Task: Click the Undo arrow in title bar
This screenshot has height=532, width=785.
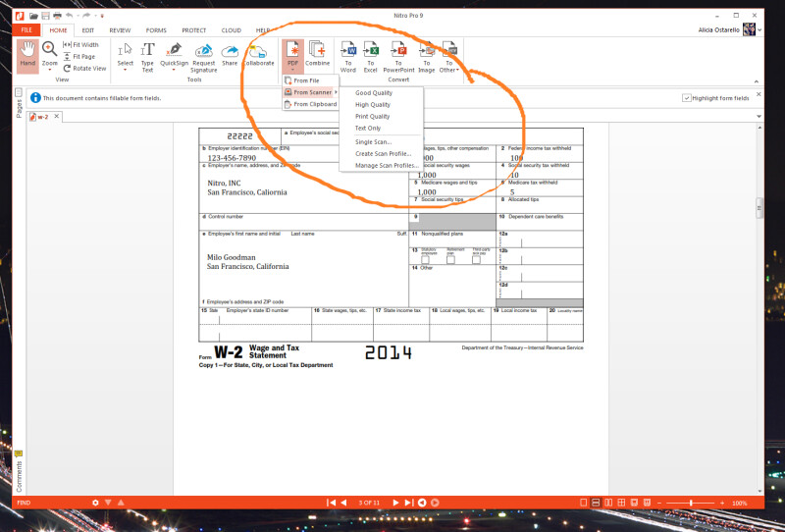Action: click(x=70, y=16)
